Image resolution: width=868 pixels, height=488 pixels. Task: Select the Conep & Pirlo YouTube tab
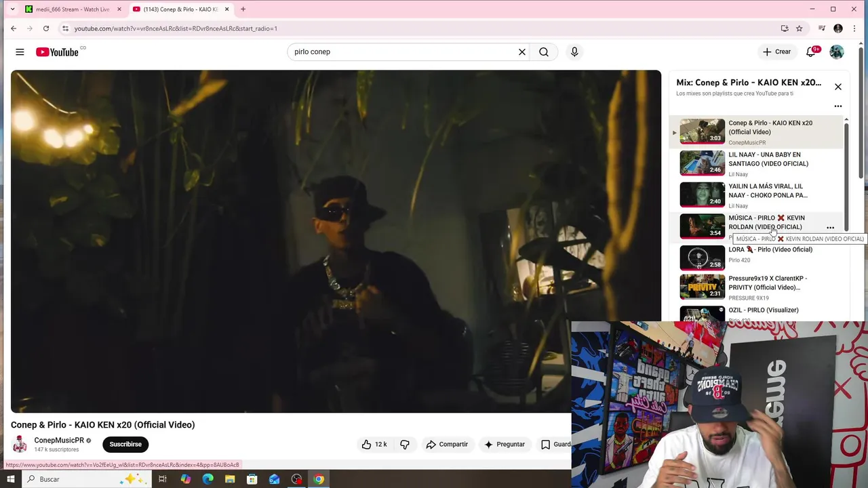point(181,9)
